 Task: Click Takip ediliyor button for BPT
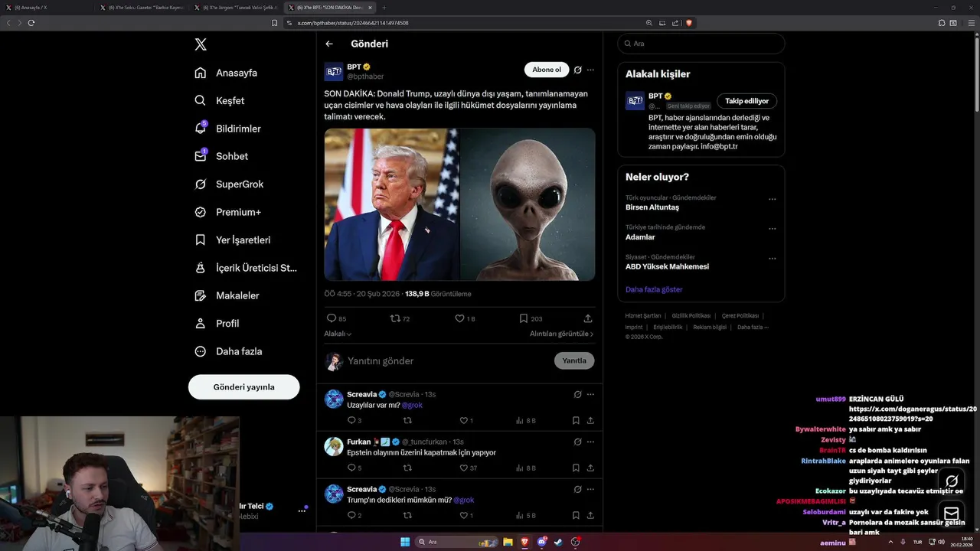click(747, 101)
